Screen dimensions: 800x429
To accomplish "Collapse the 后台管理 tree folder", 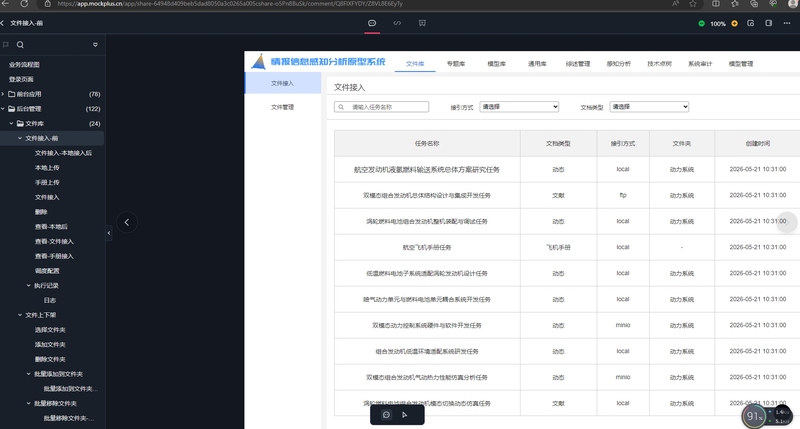I will (x=3, y=109).
